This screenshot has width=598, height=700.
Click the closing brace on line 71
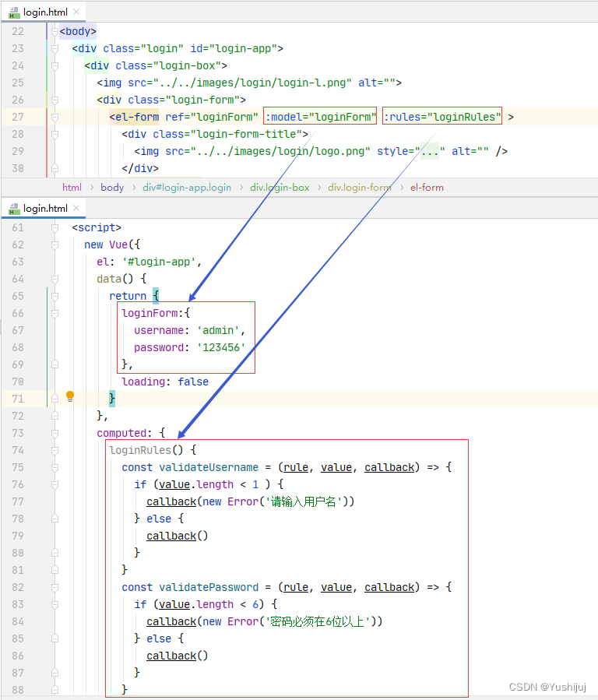click(111, 398)
